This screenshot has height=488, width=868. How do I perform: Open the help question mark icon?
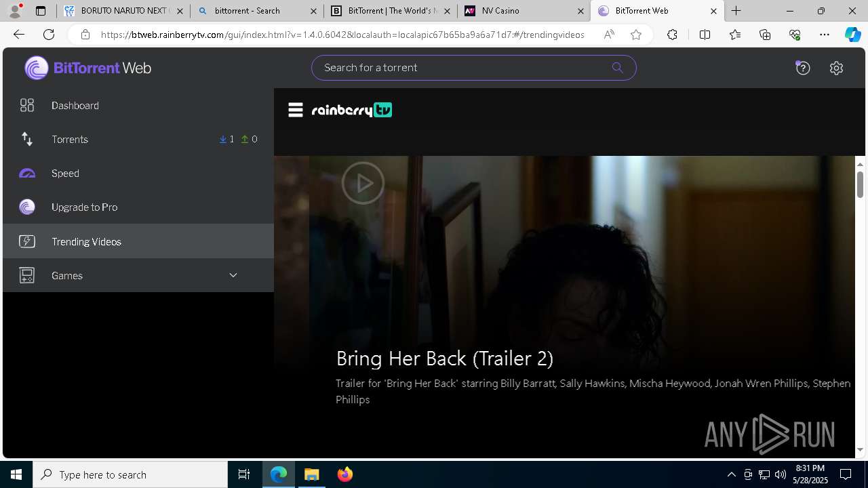(x=803, y=68)
